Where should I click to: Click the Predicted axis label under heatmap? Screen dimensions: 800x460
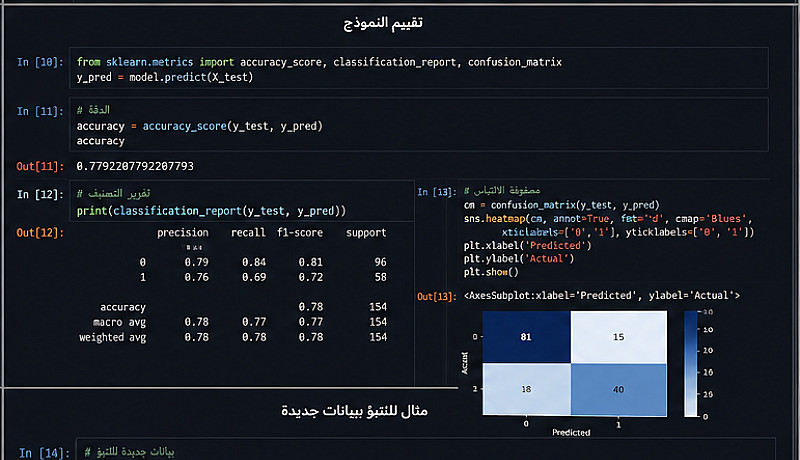pos(572,434)
